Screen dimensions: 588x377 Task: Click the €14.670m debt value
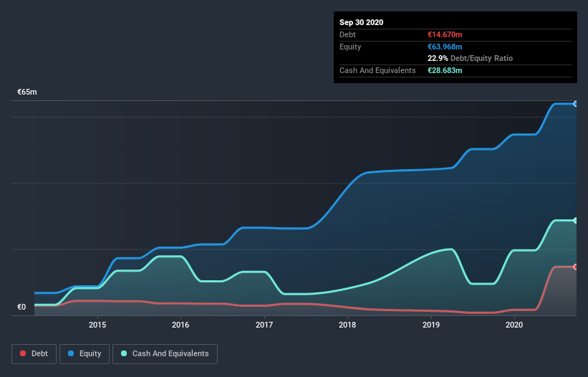[445, 35]
